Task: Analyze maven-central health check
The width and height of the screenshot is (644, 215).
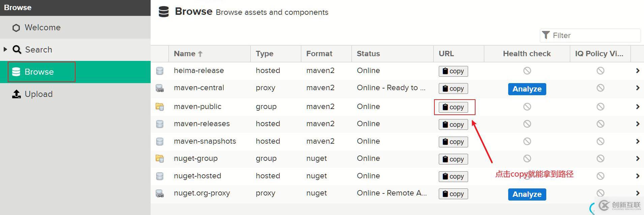Action: click(x=527, y=89)
